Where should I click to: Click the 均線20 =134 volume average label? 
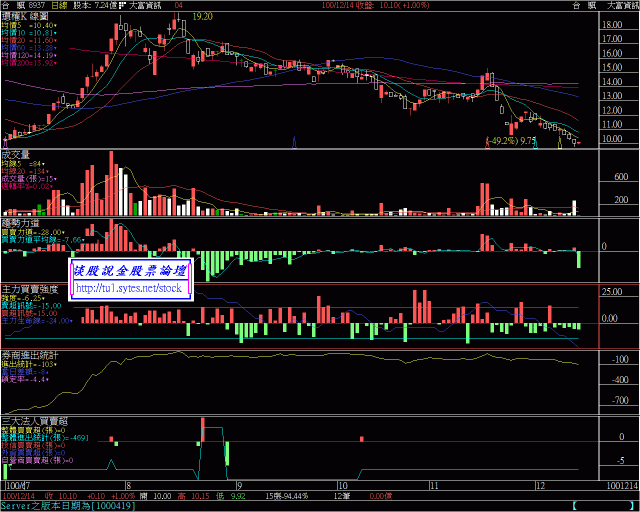click(x=23, y=171)
